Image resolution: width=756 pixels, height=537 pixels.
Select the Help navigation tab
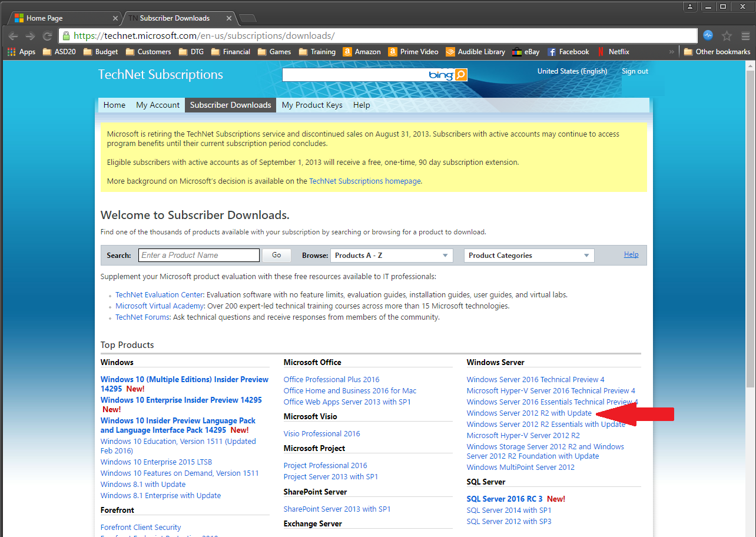pyautogui.click(x=362, y=105)
